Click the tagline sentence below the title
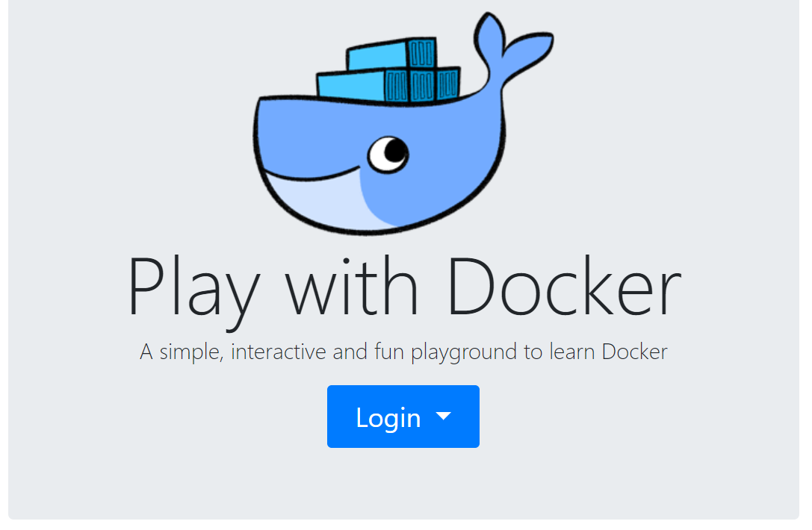 coord(403,351)
